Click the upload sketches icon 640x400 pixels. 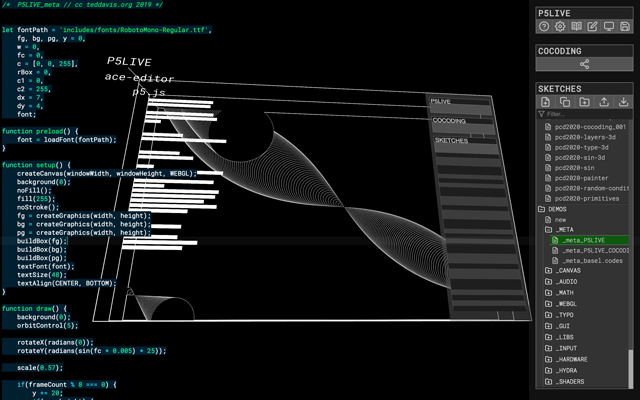[604, 101]
